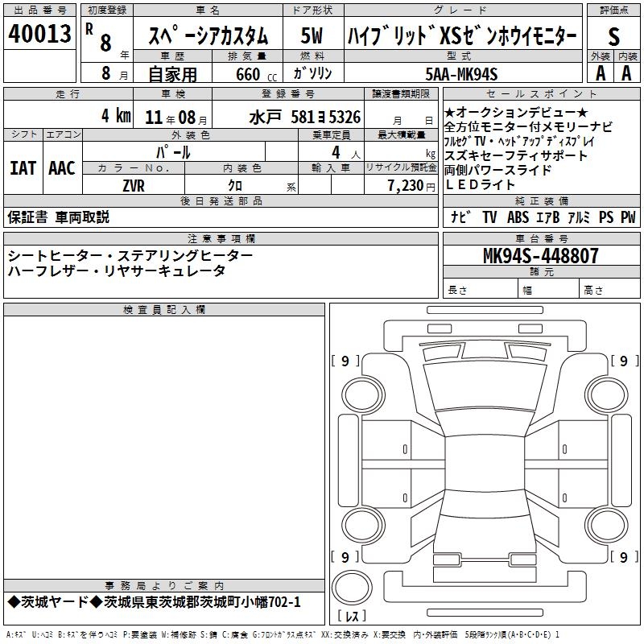Click the 内装 grade A

click(x=626, y=73)
